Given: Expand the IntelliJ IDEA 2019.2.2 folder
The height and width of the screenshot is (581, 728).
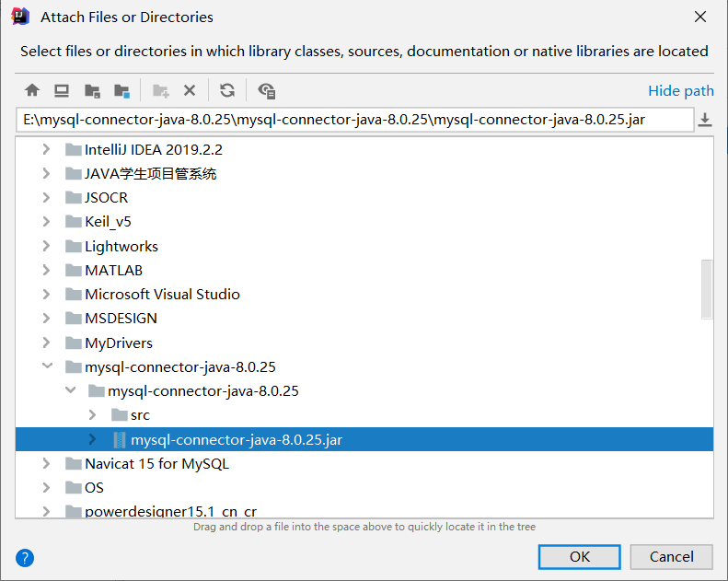Looking at the screenshot, I should [x=46, y=149].
